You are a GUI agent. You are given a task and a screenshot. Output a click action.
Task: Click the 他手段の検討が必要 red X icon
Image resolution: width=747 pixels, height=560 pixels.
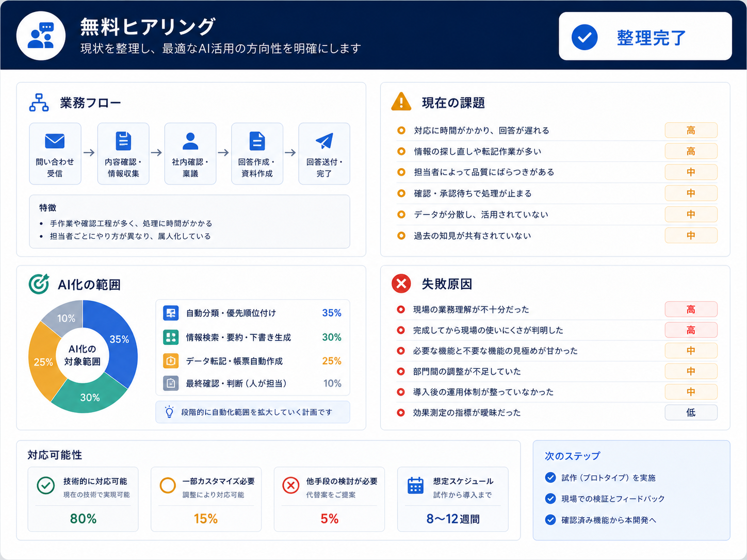click(x=291, y=485)
